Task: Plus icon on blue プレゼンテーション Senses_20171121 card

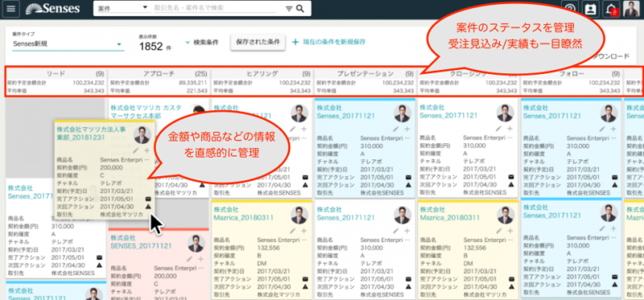Action: [x=407, y=129]
